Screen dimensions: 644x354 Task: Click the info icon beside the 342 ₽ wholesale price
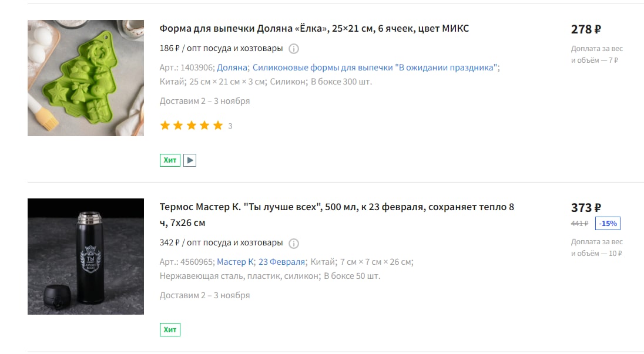(294, 243)
